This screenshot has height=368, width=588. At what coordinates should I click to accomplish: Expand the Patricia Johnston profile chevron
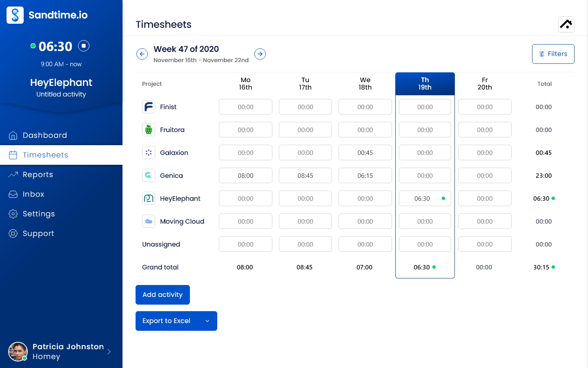[109, 352]
